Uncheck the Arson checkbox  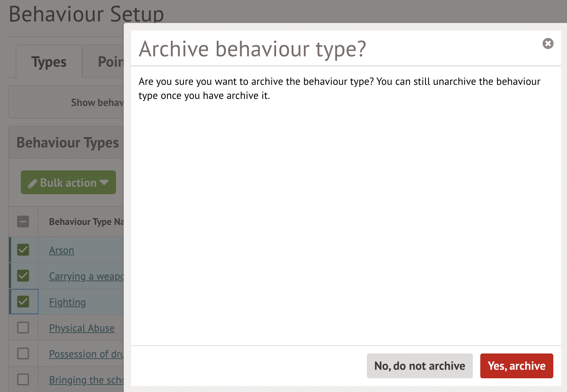23,250
